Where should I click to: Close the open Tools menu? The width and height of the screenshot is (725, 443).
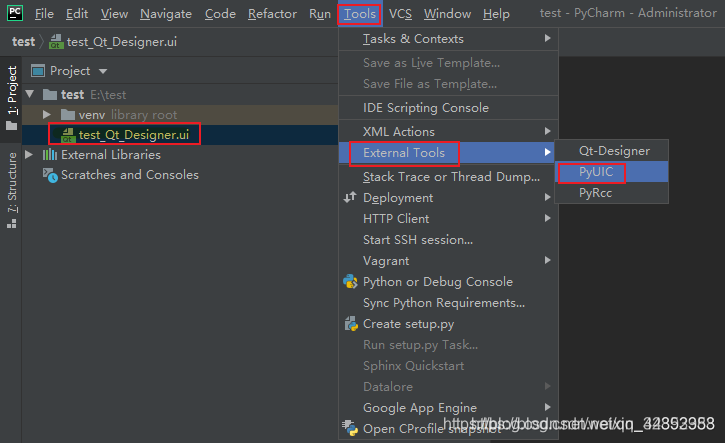point(360,14)
